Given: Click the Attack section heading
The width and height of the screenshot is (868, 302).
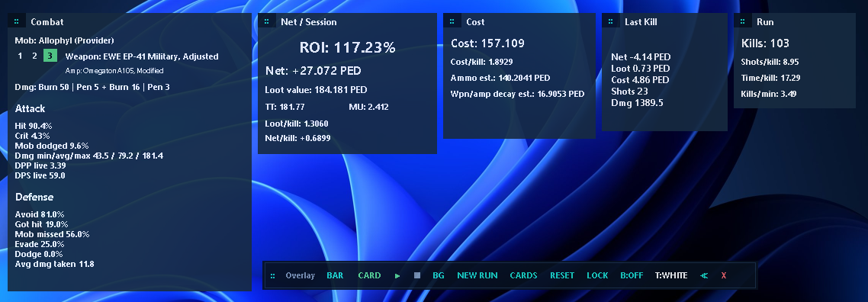Looking at the screenshot, I should point(31,109).
